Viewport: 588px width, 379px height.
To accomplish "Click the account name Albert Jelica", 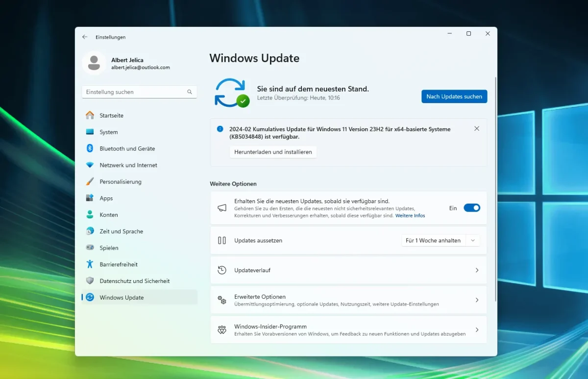I will (x=127, y=60).
